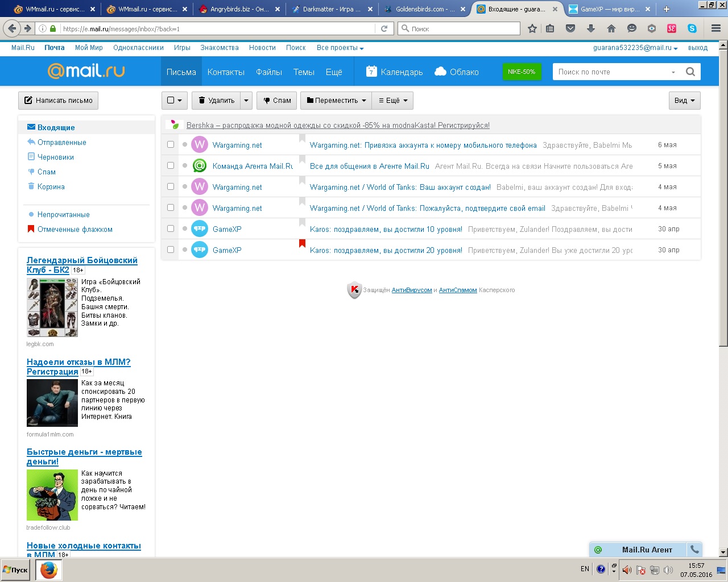Click the GameXP avatar on 10 уровня email

(199, 229)
